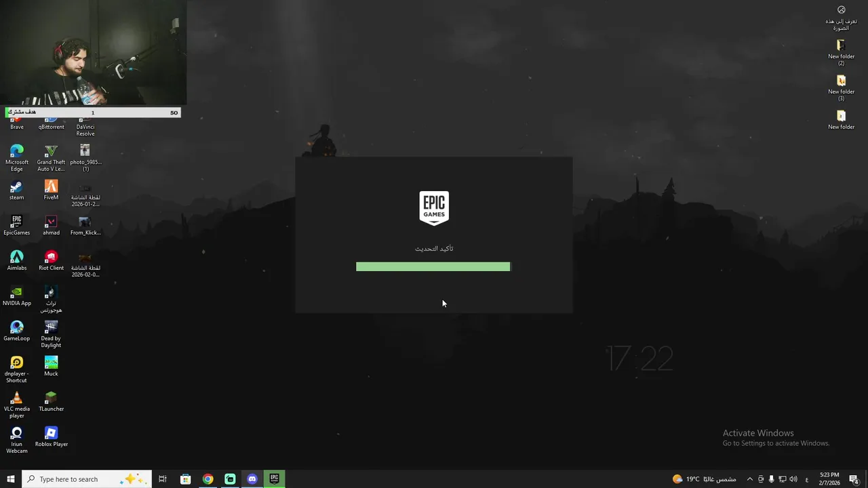Open the Windows Start menu
868x488 pixels.
[x=11, y=479]
